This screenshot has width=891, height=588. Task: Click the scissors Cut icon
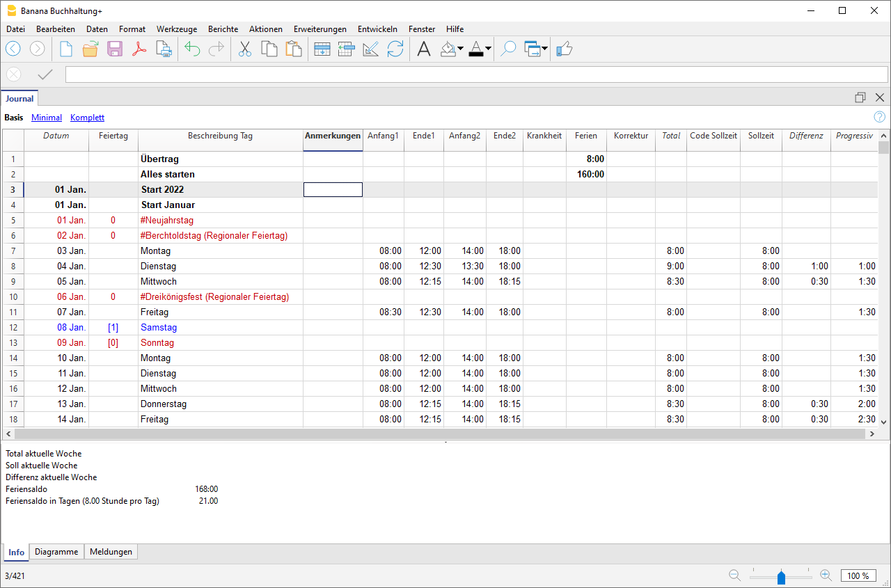click(245, 49)
